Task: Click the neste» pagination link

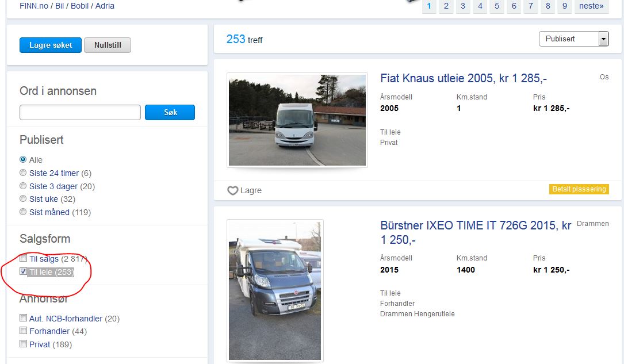Action: click(x=591, y=6)
